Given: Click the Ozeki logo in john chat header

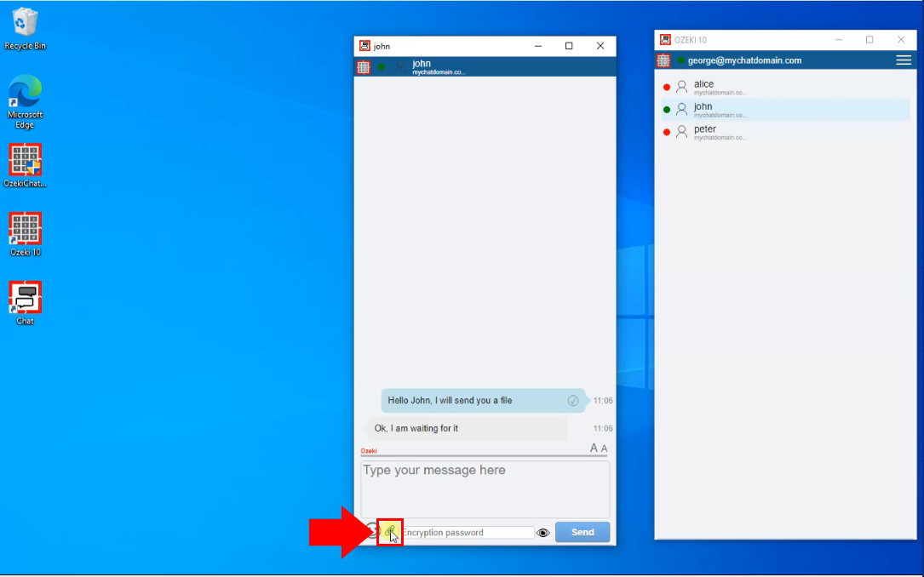Looking at the screenshot, I should pyautogui.click(x=364, y=67).
